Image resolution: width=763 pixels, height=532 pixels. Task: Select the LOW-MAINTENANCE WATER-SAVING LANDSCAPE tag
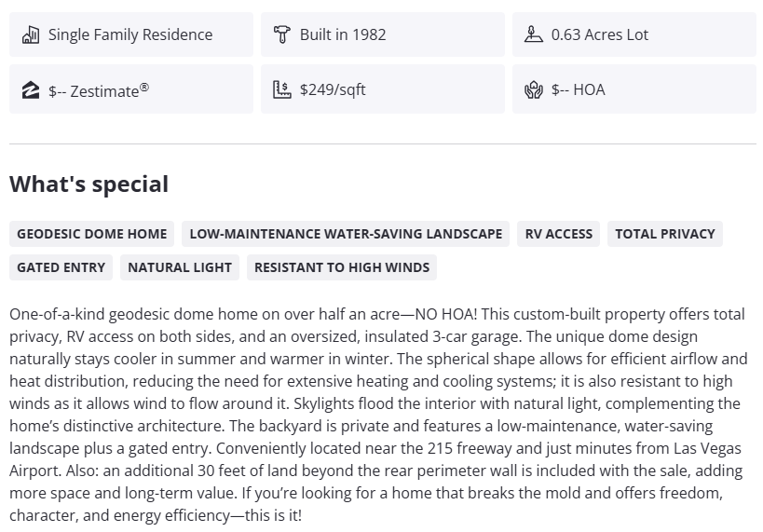346,234
